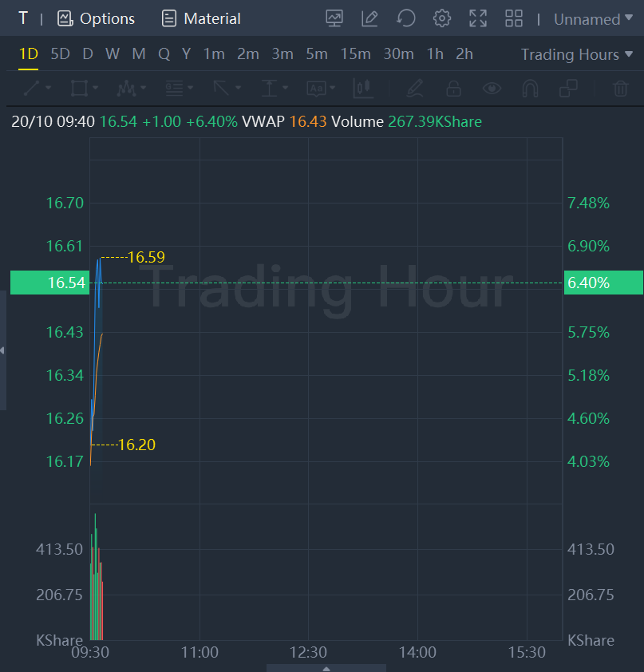This screenshot has height=672, width=644.
Task: Toggle the magnet snap mode
Action: click(530, 89)
